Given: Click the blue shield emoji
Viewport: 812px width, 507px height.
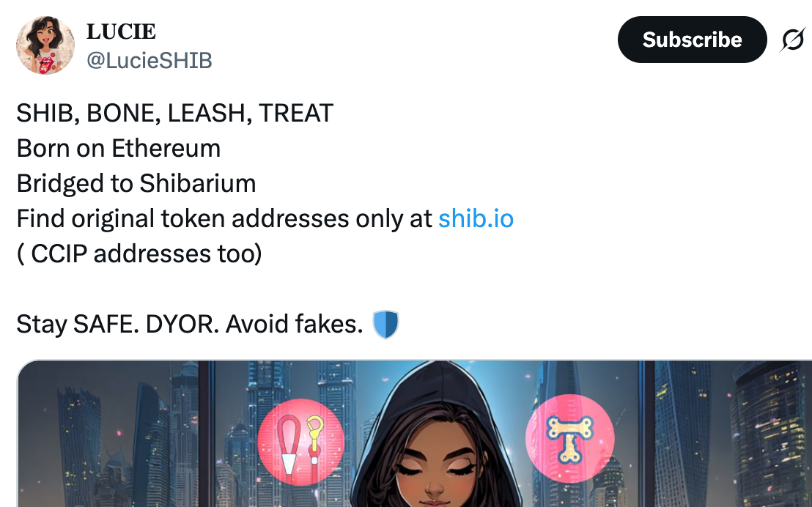Looking at the screenshot, I should coord(385,324).
